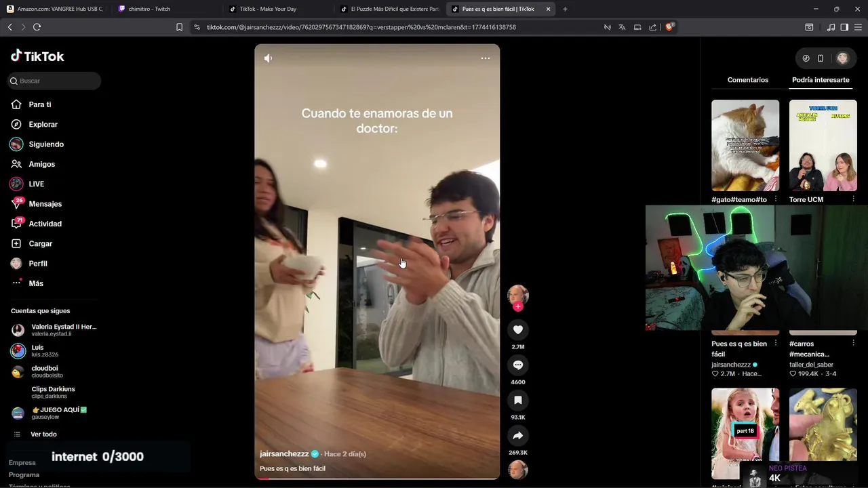Click the TikTok logo

[x=37, y=56]
